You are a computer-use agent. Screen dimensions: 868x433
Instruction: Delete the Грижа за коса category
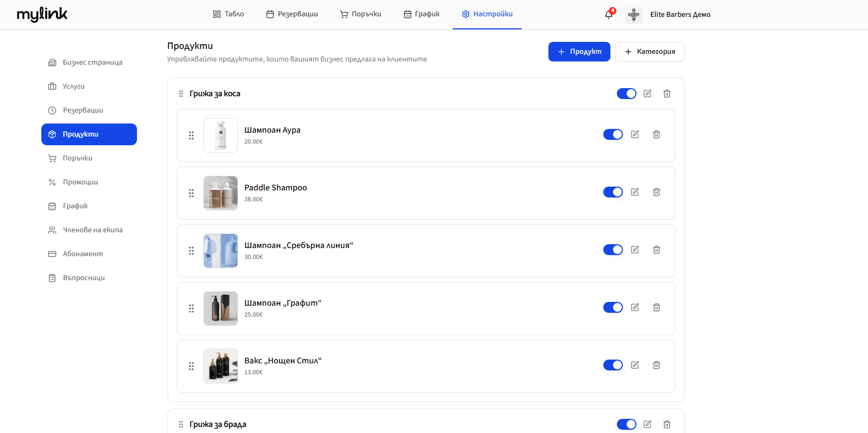667,94
